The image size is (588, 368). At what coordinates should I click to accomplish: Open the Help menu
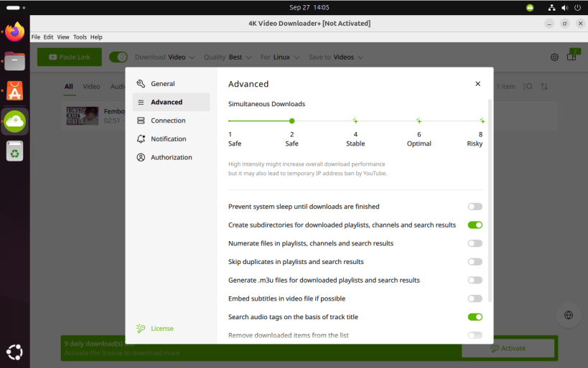point(96,37)
